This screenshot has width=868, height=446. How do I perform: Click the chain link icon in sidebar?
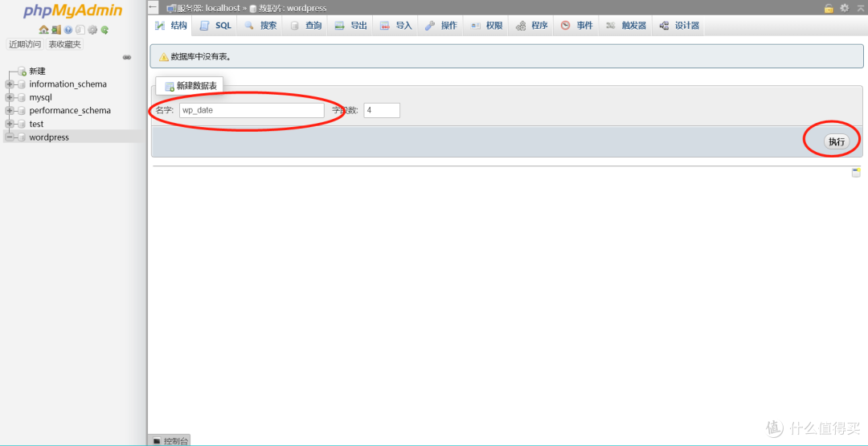pyautogui.click(x=126, y=58)
